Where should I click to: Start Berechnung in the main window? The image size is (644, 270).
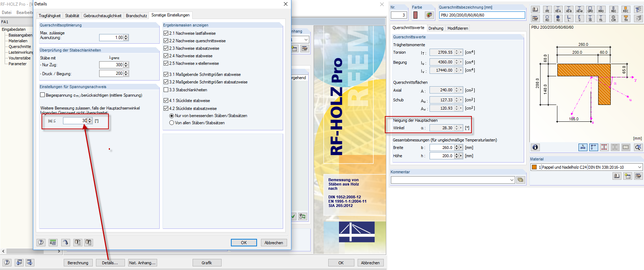(78, 263)
